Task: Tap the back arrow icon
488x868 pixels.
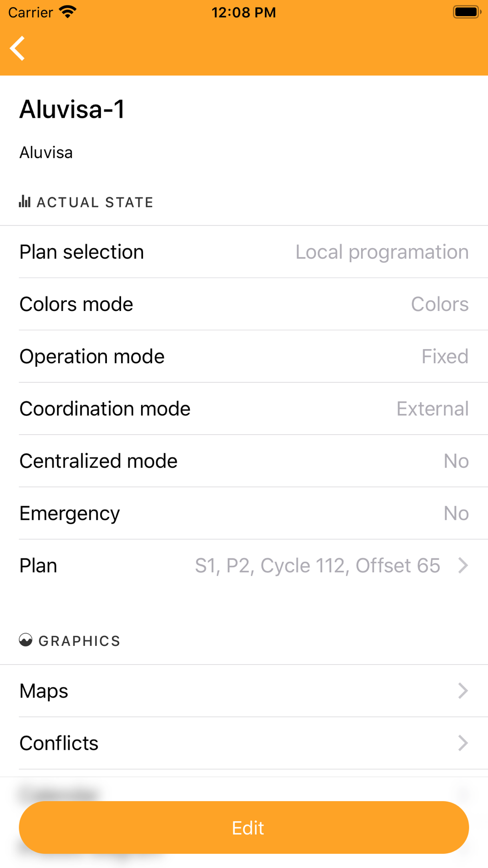Action: pyautogui.click(x=18, y=48)
